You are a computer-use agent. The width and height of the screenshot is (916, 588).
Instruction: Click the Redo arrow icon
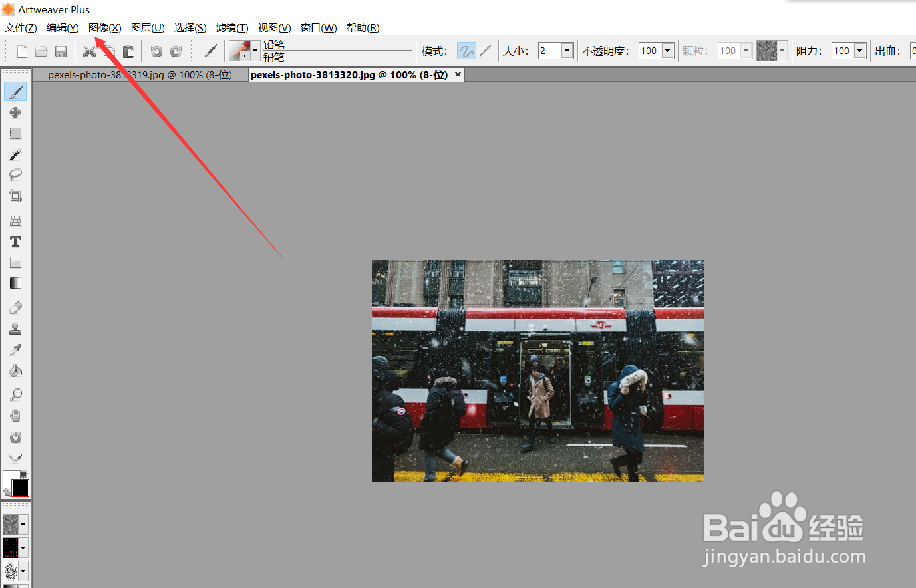[x=176, y=51]
